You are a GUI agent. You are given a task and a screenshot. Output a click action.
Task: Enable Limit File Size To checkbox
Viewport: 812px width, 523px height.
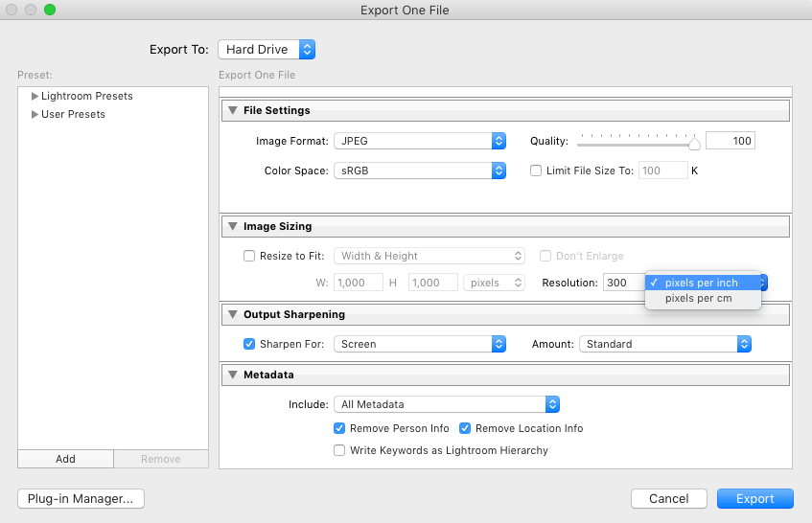[537, 171]
